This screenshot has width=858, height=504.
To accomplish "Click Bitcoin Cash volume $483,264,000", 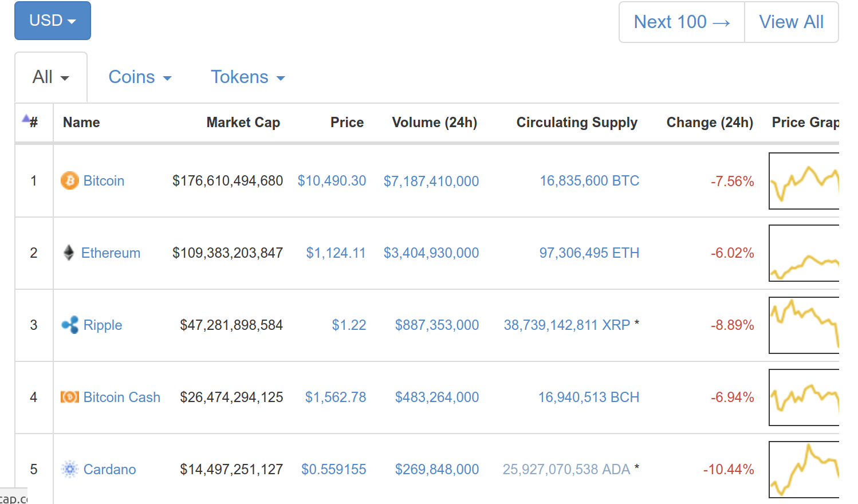I will [x=437, y=397].
